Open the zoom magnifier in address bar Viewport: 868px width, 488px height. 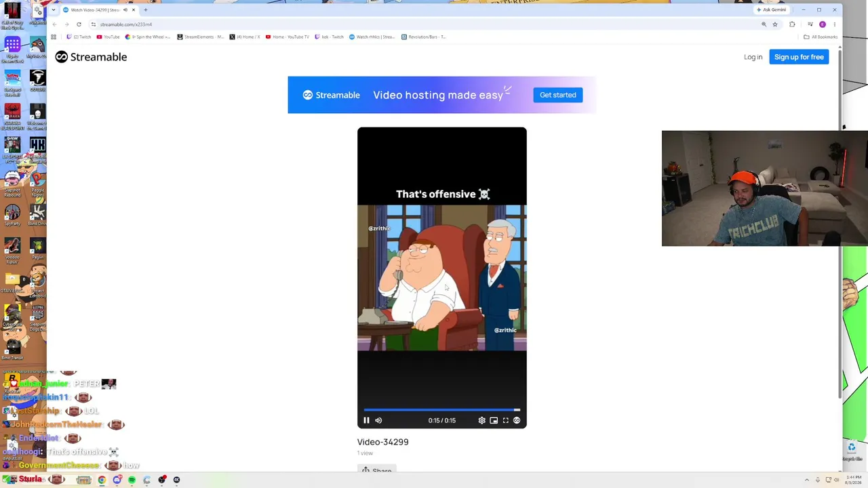[764, 24]
